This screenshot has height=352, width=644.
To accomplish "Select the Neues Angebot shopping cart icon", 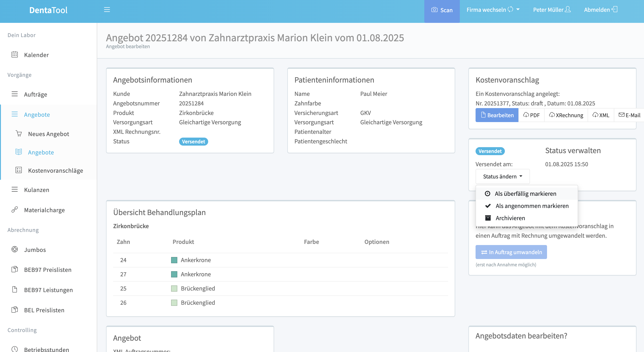I will [x=18, y=134].
